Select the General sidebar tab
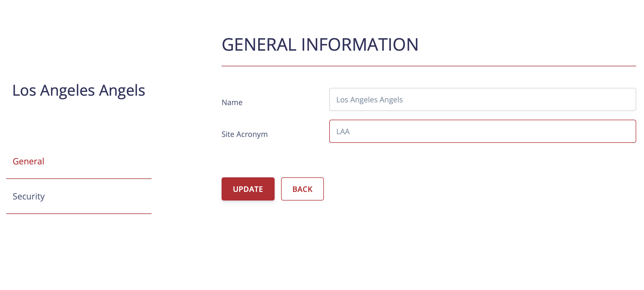The image size is (644, 290). tap(29, 161)
